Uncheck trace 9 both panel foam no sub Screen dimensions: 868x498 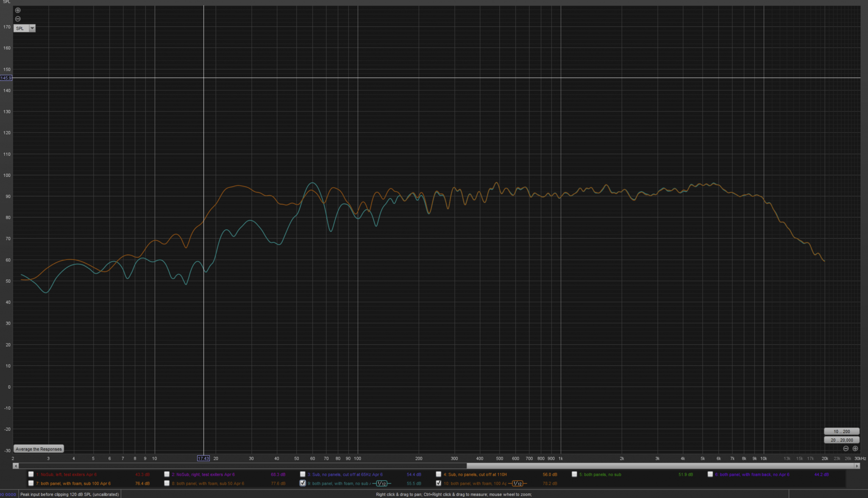(x=303, y=483)
